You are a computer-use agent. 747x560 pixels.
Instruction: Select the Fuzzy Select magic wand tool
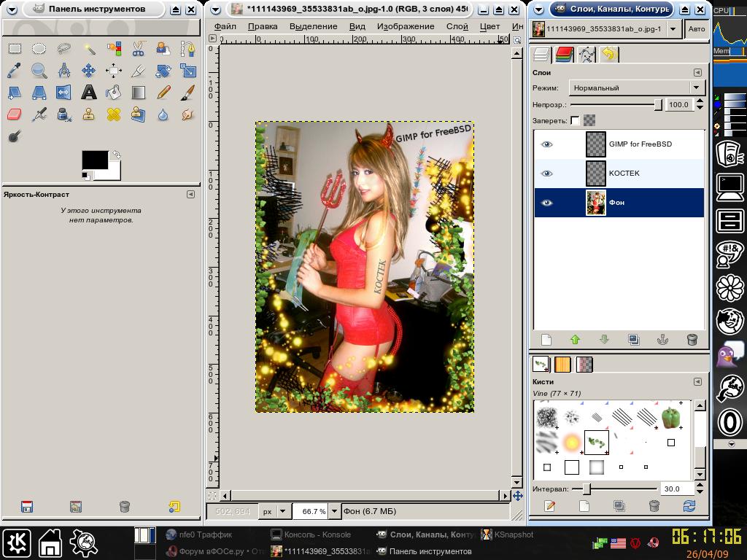click(x=88, y=49)
